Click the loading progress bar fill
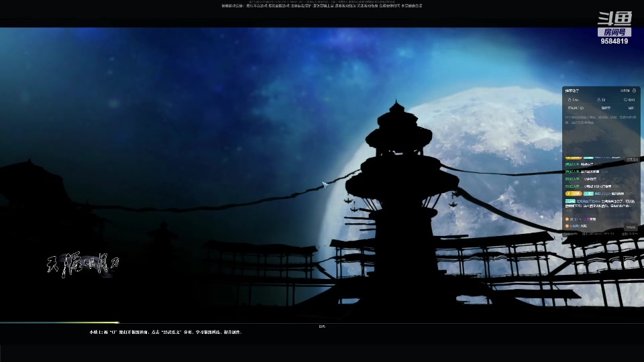Viewport: 644px width, 362px height. click(x=60, y=322)
